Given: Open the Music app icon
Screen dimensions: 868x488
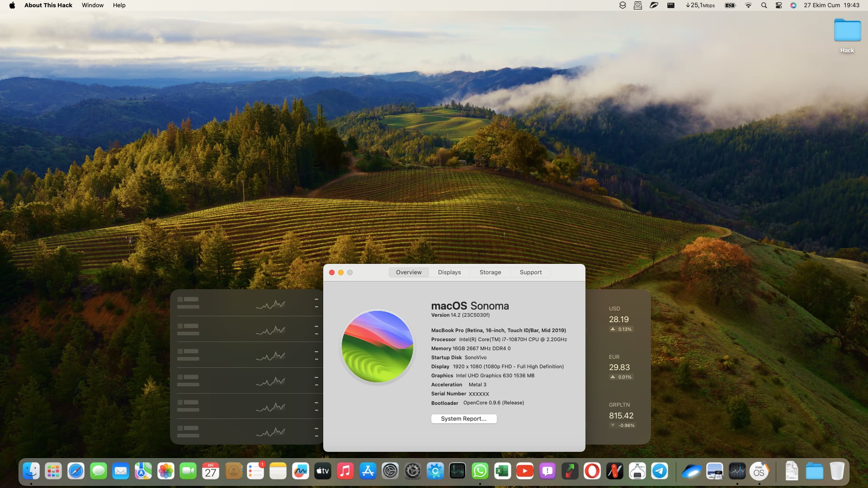Looking at the screenshot, I should point(345,471).
